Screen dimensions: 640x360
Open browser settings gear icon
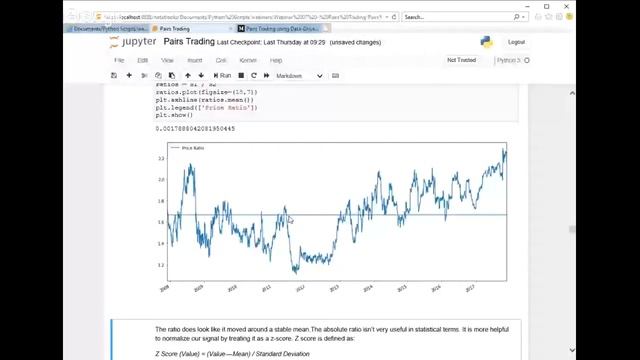click(x=559, y=17)
